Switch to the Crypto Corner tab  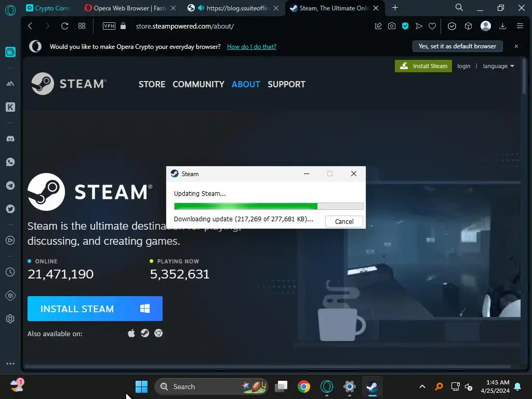(49, 8)
